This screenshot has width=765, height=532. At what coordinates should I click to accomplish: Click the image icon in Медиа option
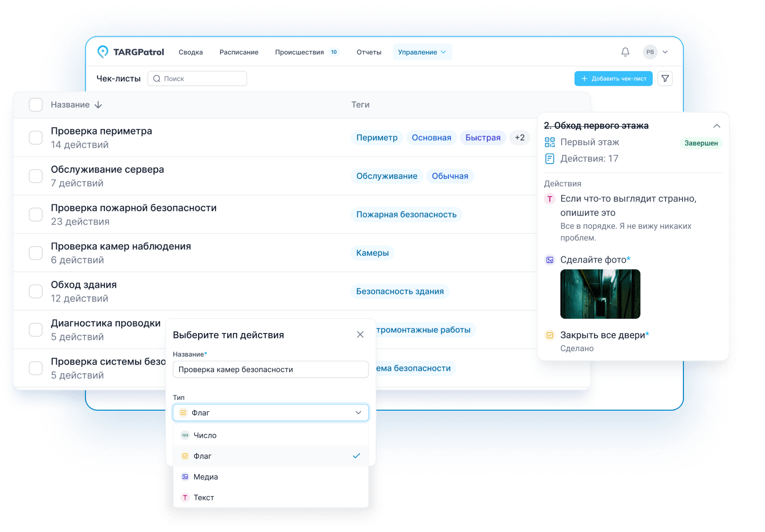tap(185, 477)
